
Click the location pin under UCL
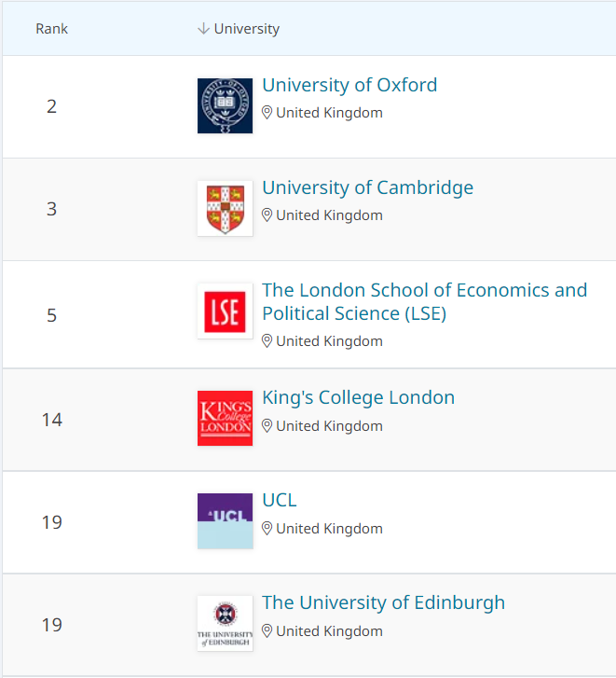[x=267, y=529]
